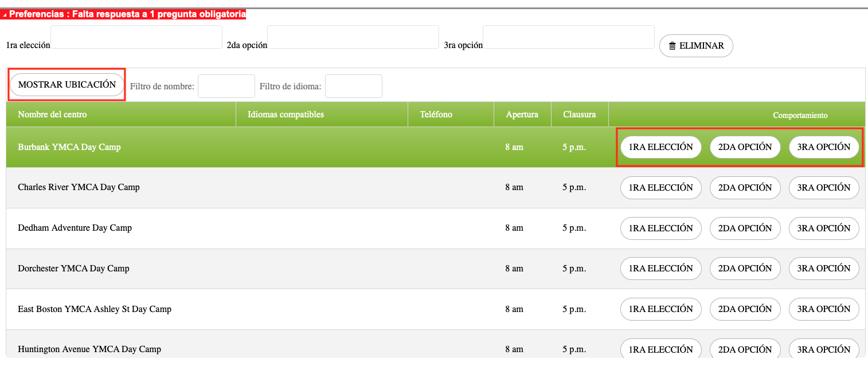
Task: Choose 1RA ELECCIÓN for Burbank YMCA
Action: [x=661, y=147]
